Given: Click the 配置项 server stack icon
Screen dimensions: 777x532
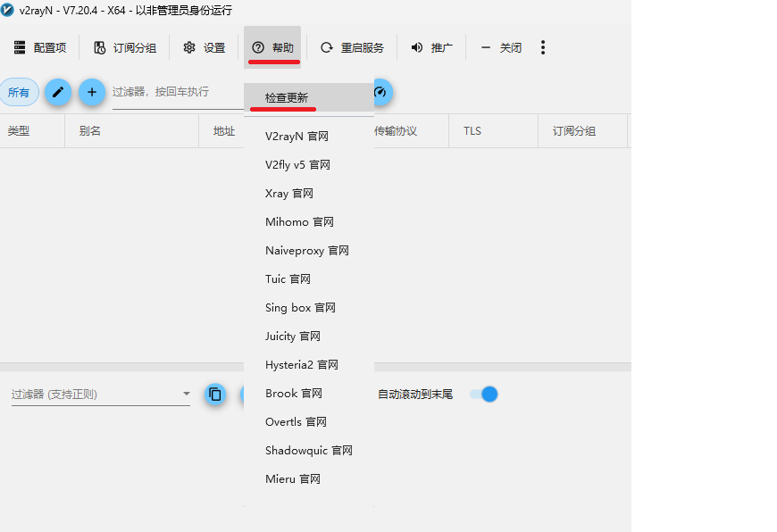Looking at the screenshot, I should pyautogui.click(x=20, y=47).
